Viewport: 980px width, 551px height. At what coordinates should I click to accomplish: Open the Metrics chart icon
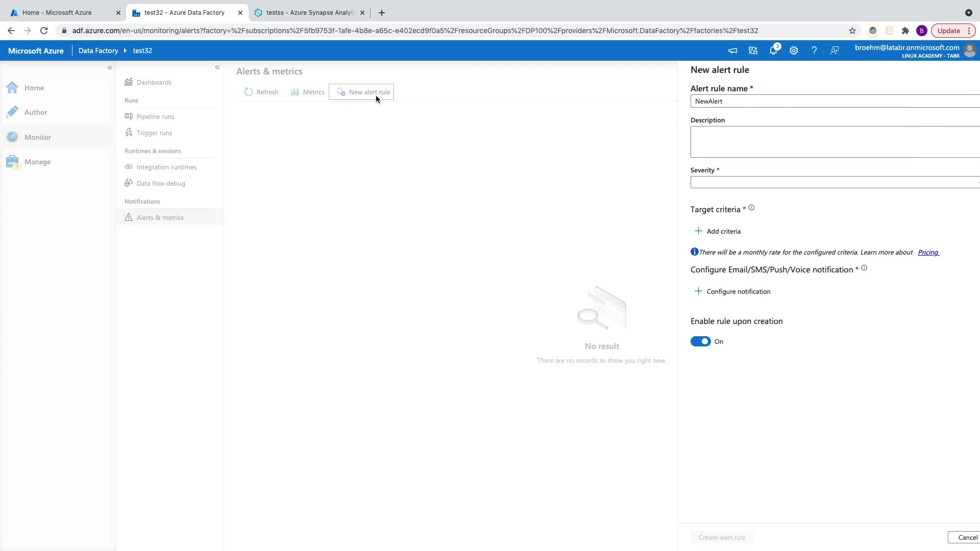[x=295, y=92]
